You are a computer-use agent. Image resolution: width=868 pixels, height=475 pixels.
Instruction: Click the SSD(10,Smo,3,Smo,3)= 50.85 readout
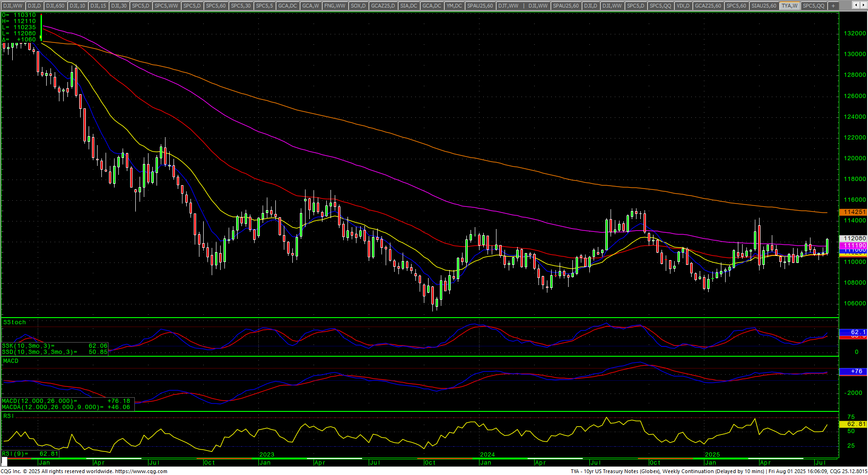point(55,352)
